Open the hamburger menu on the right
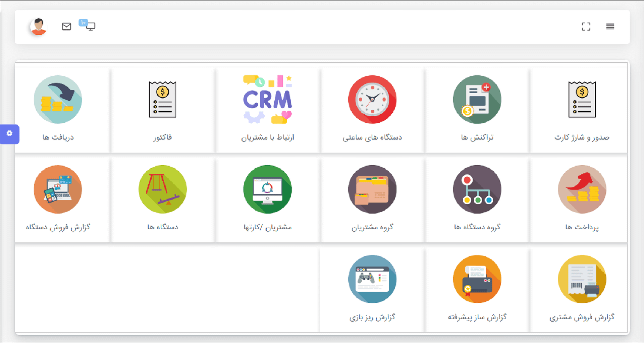This screenshot has width=644, height=343. (610, 26)
